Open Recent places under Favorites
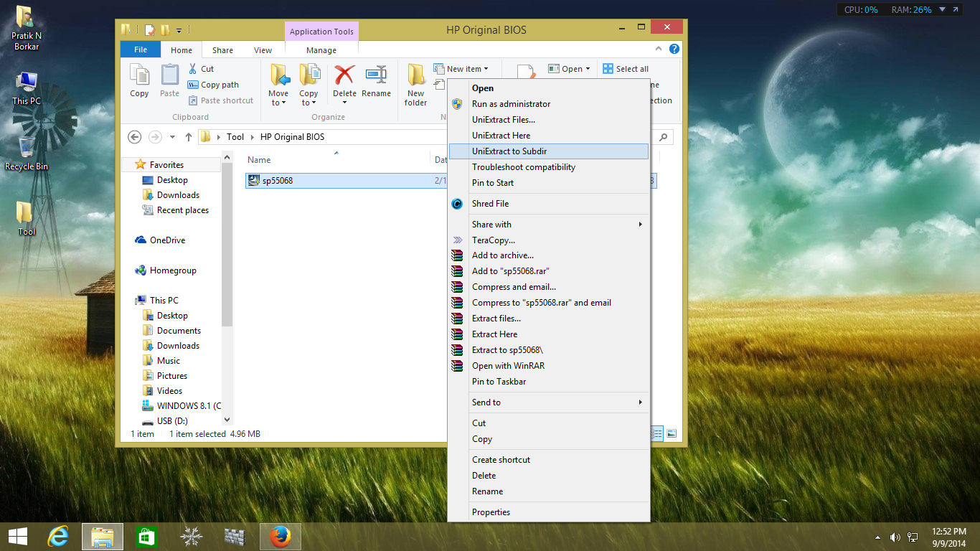The image size is (980, 551). [176, 210]
